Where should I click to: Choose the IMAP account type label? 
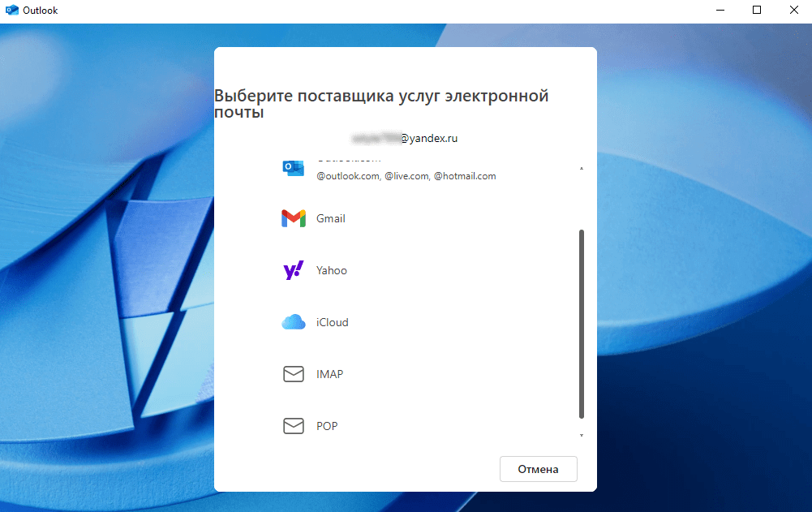[329, 374]
